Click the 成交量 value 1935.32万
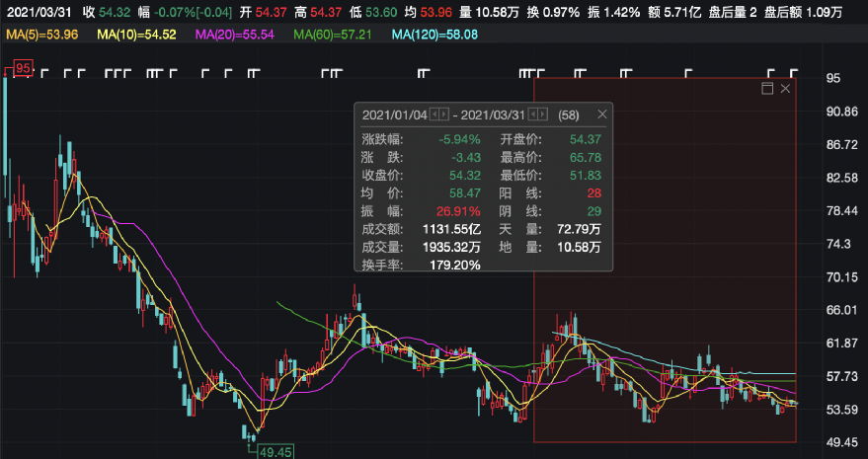The image size is (868, 459). tap(451, 248)
